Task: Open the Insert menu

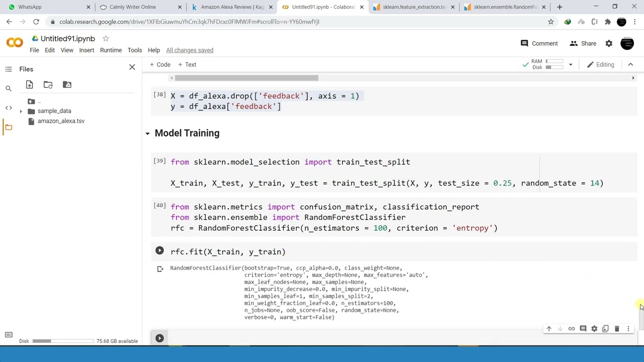Action: (87, 50)
